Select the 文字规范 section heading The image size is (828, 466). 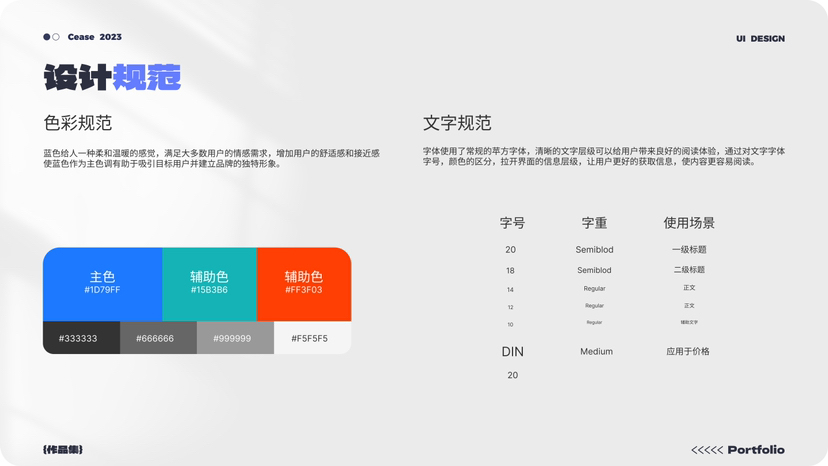click(x=457, y=123)
